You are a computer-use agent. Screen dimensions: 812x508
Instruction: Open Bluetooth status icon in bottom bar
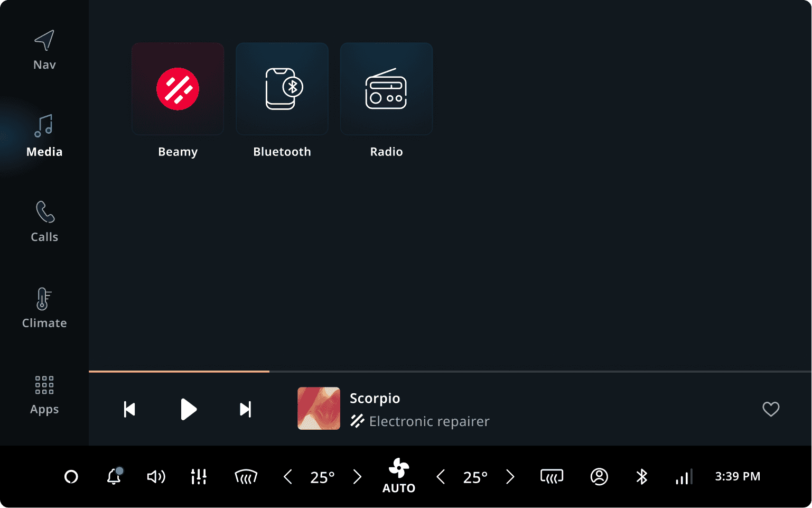coord(642,477)
